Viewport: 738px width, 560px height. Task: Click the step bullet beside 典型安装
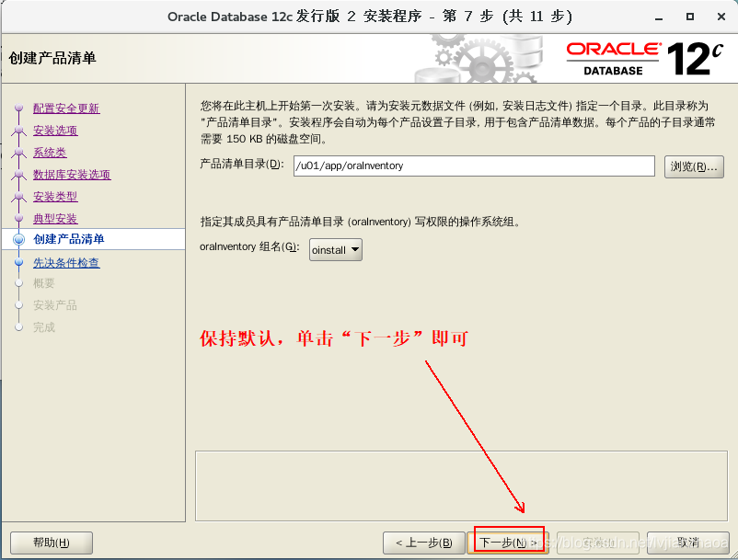[x=18, y=219]
